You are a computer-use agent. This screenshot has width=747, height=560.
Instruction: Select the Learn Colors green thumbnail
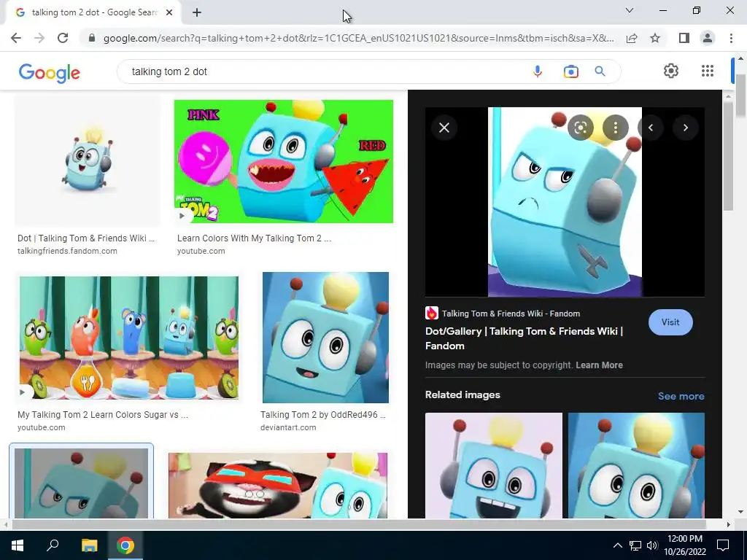click(x=284, y=161)
